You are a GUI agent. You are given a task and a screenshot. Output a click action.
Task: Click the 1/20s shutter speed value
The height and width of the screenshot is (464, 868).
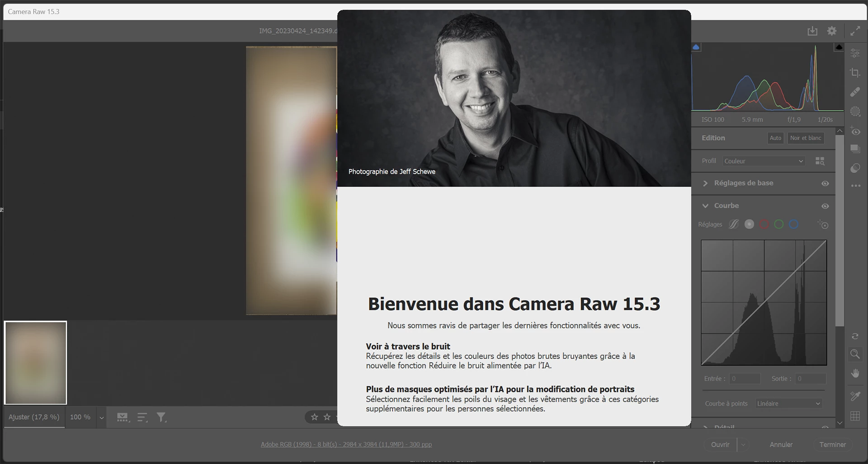(x=825, y=120)
